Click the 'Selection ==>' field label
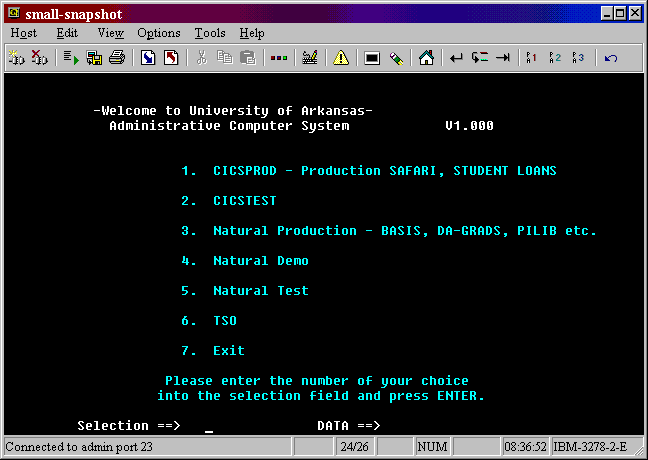648x460 pixels. pos(129,425)
